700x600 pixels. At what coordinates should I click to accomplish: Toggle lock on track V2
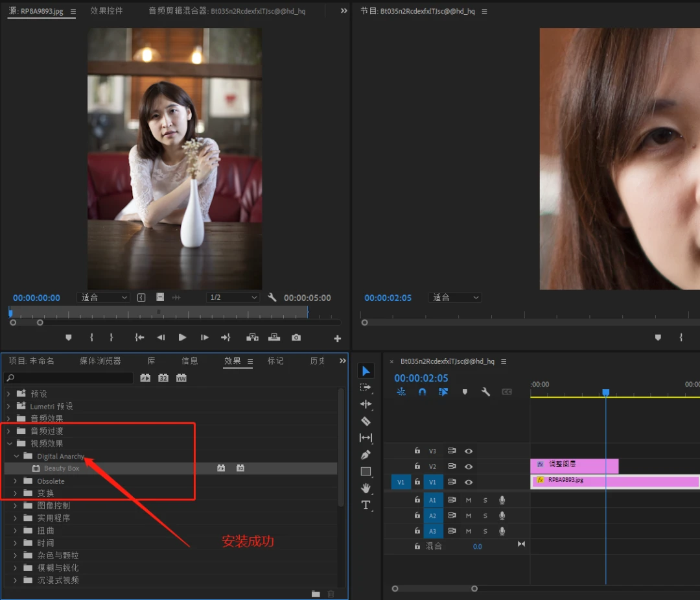(x=418, y=466)
